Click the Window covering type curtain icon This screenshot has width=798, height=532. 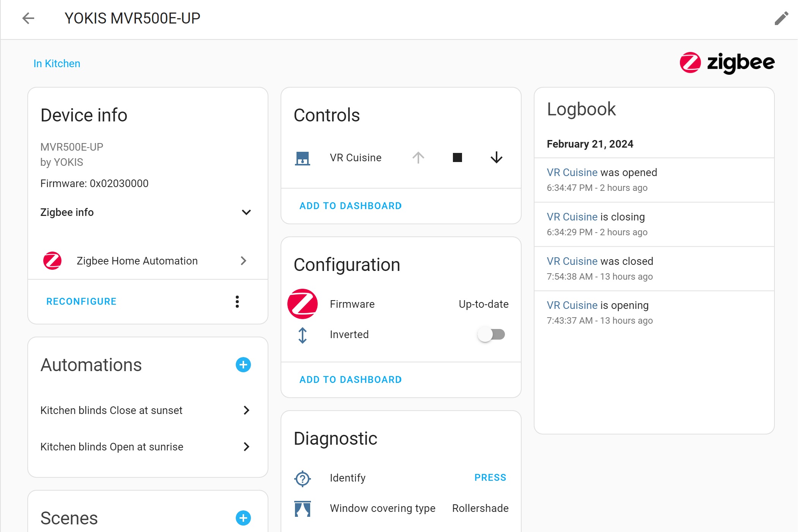pyautogui.click(x=303, y=509)
